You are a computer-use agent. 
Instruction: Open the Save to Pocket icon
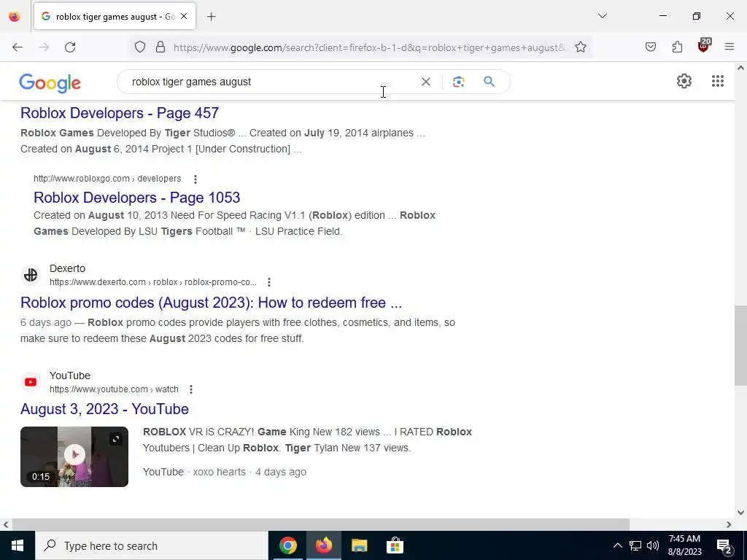650,47
